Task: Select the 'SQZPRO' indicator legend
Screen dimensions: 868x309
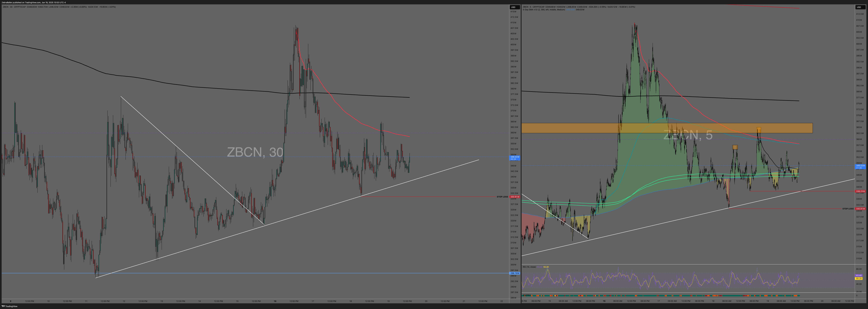Action: [x=527, y=295]
